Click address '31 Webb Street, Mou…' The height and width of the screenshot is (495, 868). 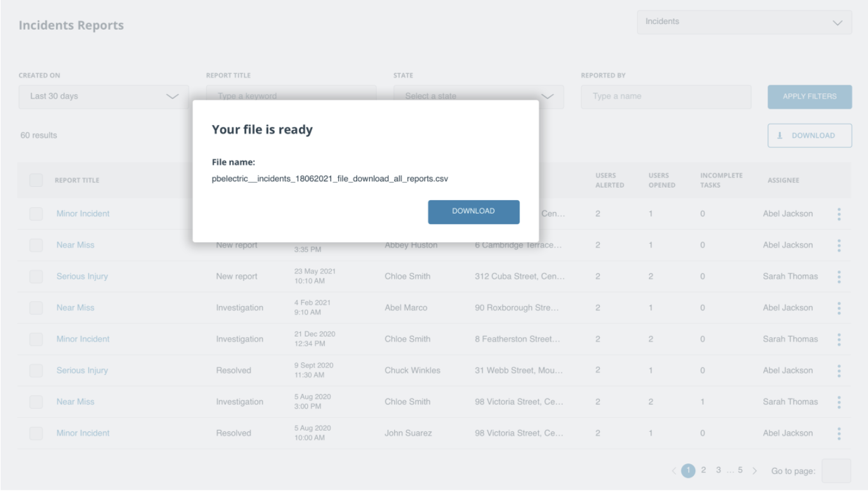pyautogui.click(x=520, y=371)
